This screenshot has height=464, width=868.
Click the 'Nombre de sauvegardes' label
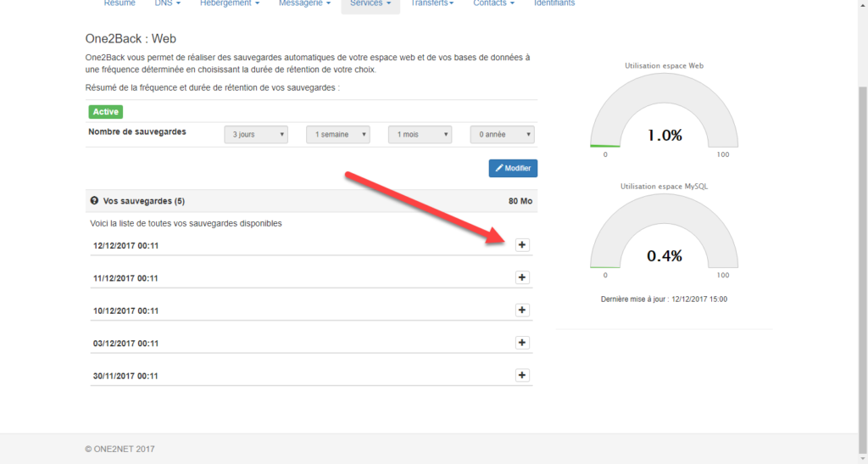[137, 131]
